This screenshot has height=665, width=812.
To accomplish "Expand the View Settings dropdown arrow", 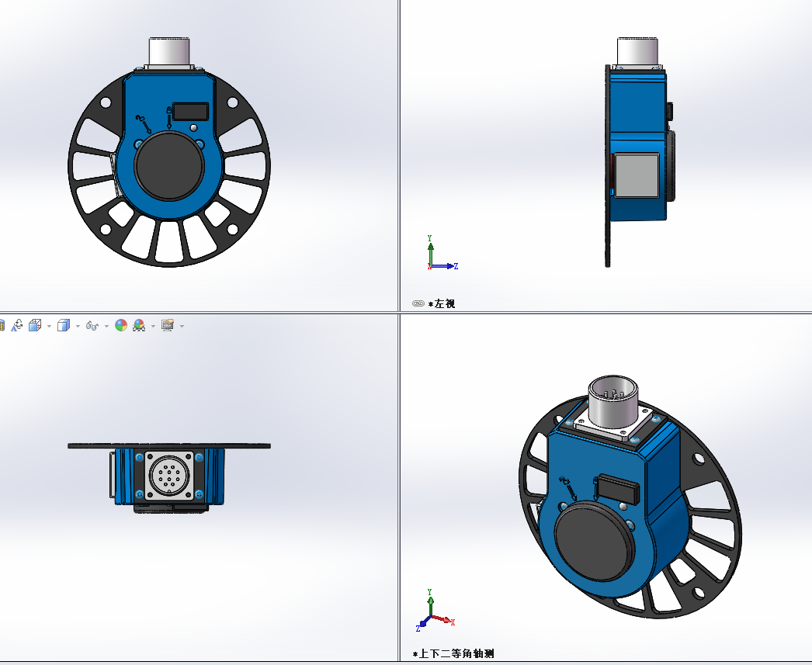I will pyautogui.click(x=182, y=326).
